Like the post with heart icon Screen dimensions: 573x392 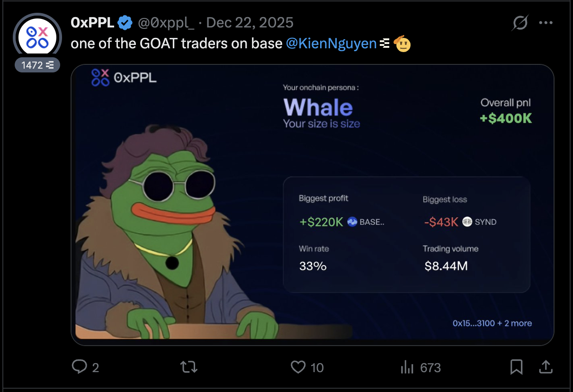pyautogui.click(x=298, y=367)
